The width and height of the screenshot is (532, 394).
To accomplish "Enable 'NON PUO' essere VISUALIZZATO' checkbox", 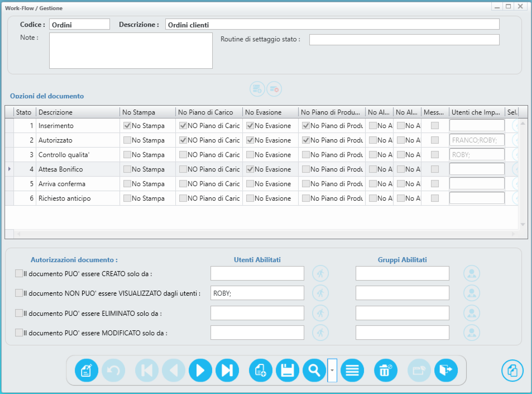I will 19,293.
